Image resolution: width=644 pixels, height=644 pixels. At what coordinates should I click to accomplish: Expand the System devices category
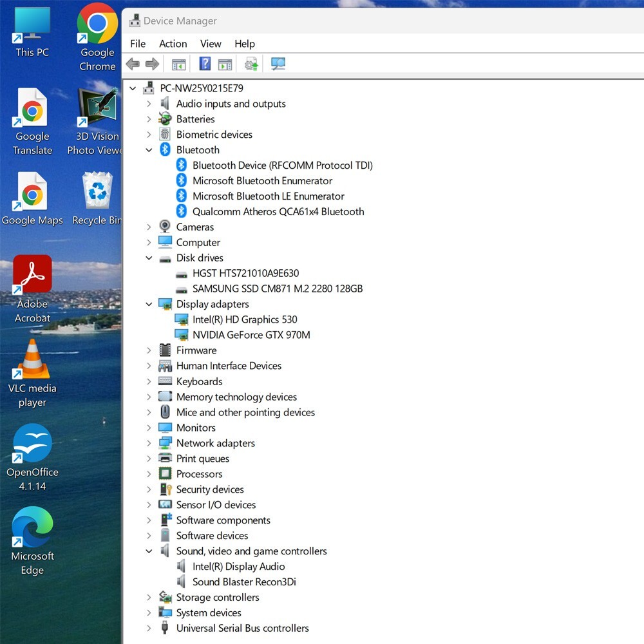149,612
